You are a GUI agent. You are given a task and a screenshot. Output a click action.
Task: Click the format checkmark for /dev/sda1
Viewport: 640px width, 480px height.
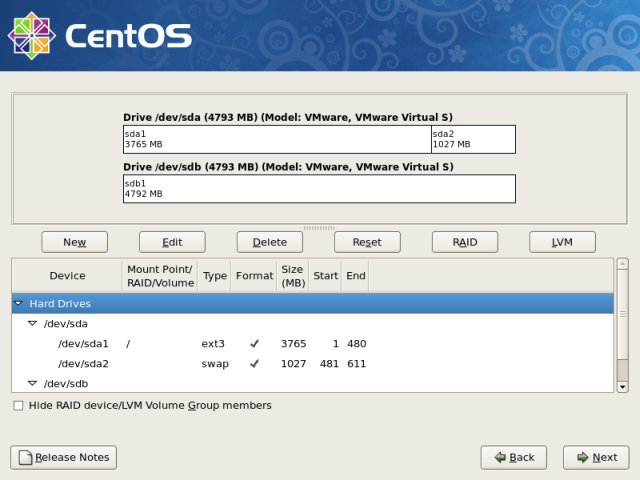pyautogui.click(x=254, y=344)
